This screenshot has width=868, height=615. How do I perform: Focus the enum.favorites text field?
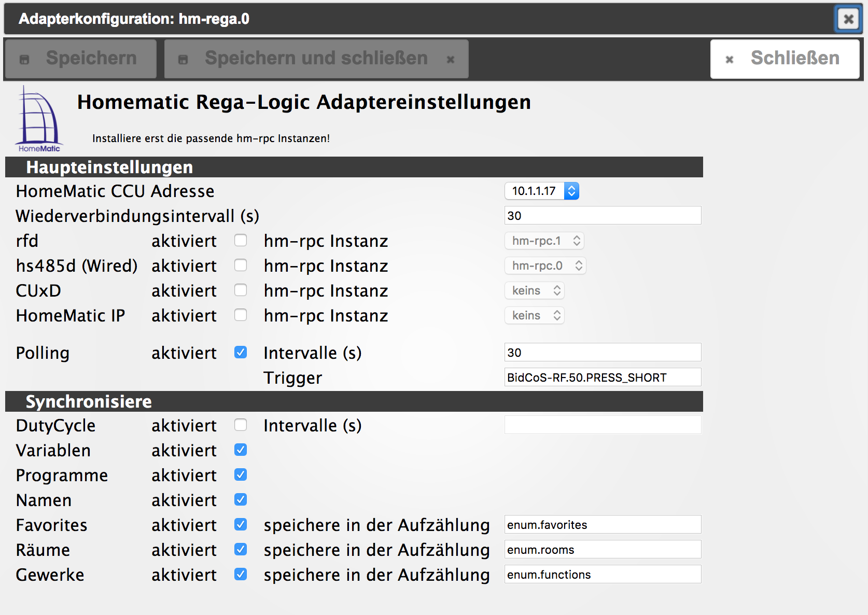(x=603, y=525)
